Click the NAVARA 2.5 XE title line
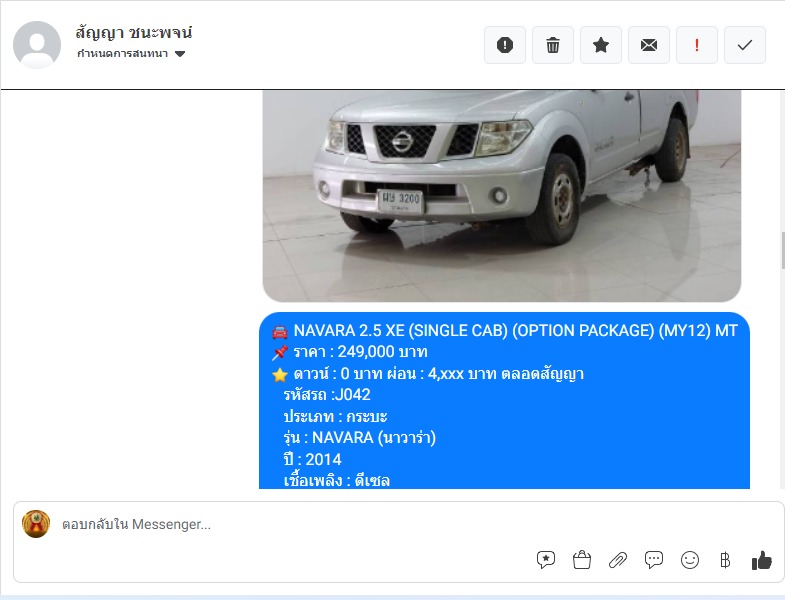This screenshot has height=600, width=785. [x=504, y=331]
